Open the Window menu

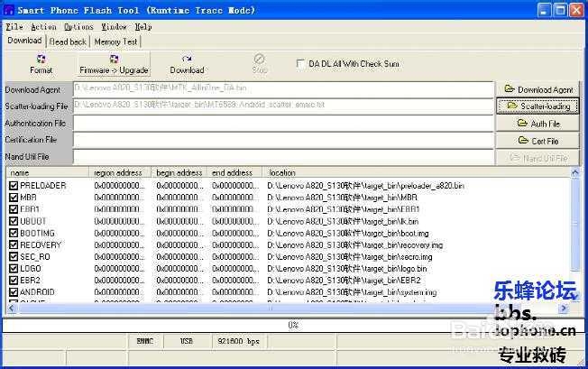tap(114, 27)
